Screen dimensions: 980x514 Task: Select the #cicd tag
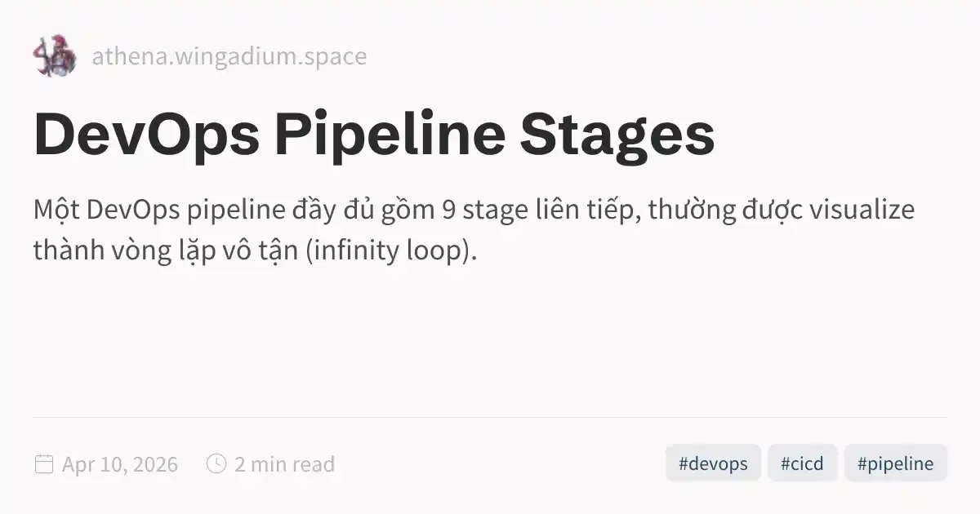click(802, 463)
